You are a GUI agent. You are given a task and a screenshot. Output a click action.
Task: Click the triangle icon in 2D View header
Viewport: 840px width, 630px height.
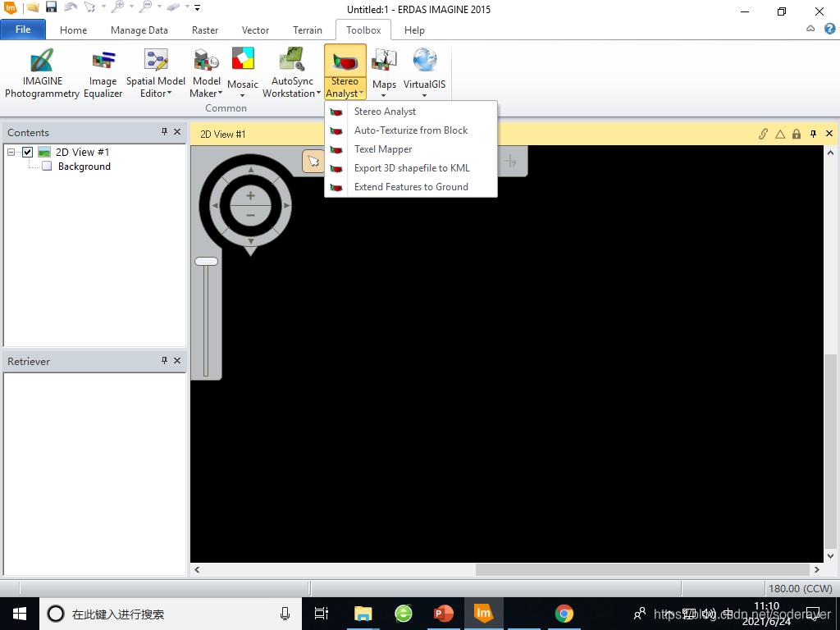(x=780, y=134)
